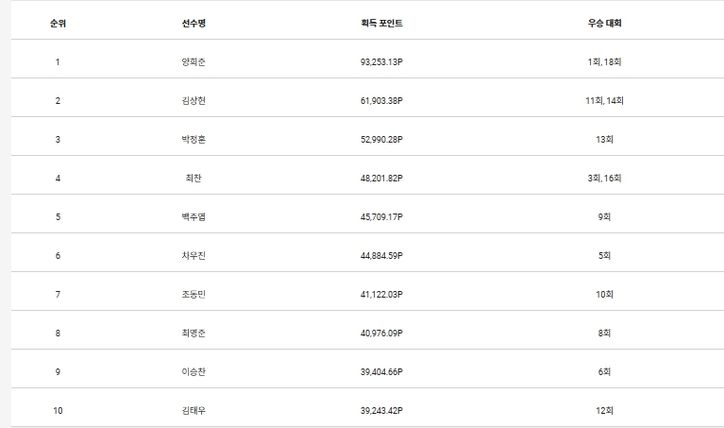This screenshot has height=428, width=724.
Task: Click the rank number 7 cell
Action: click(58, 294)
